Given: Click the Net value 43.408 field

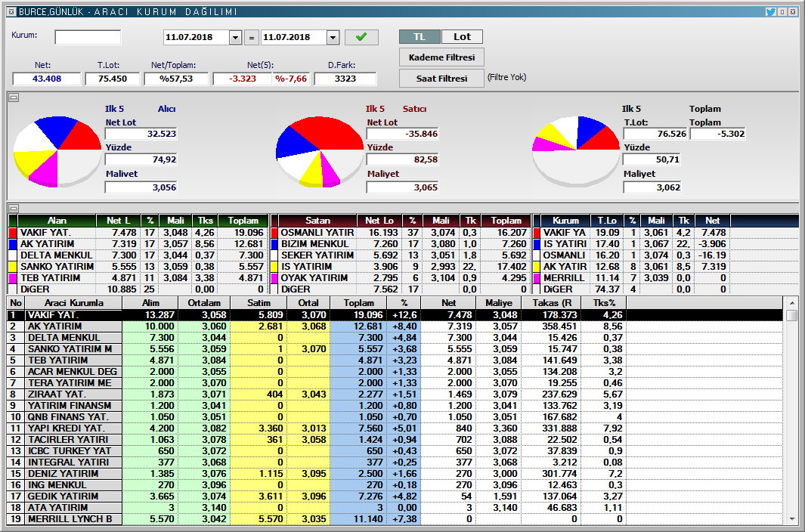Looking at the screenshot, I should tap(47, 79).
